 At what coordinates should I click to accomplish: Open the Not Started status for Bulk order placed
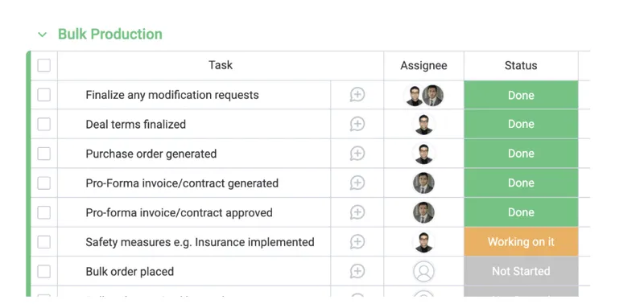521,271
